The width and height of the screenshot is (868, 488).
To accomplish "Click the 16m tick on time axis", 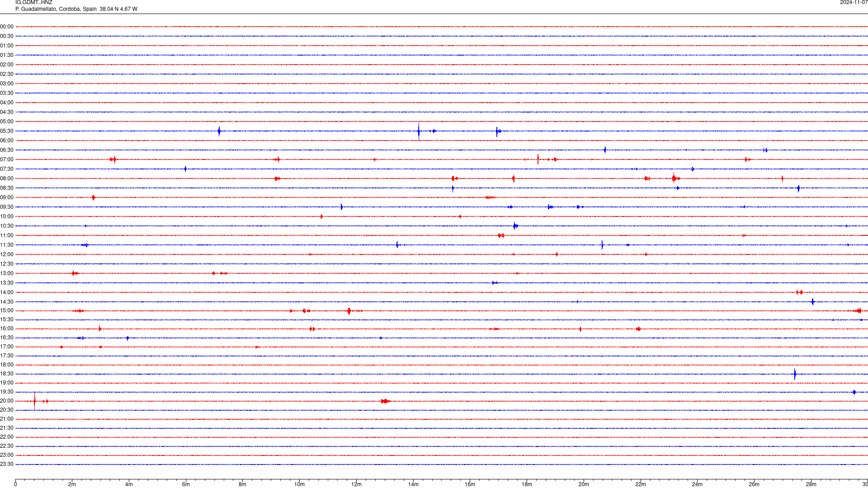I will [470, 484].
